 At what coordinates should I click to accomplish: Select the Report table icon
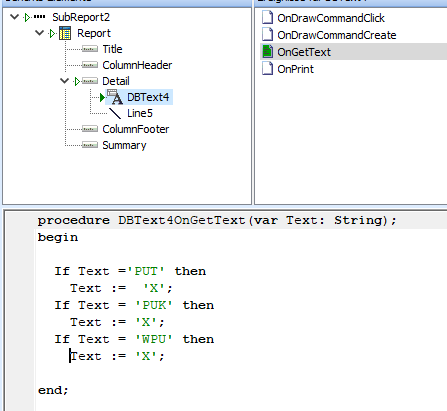pyautogui.click(x=65, y=33)
